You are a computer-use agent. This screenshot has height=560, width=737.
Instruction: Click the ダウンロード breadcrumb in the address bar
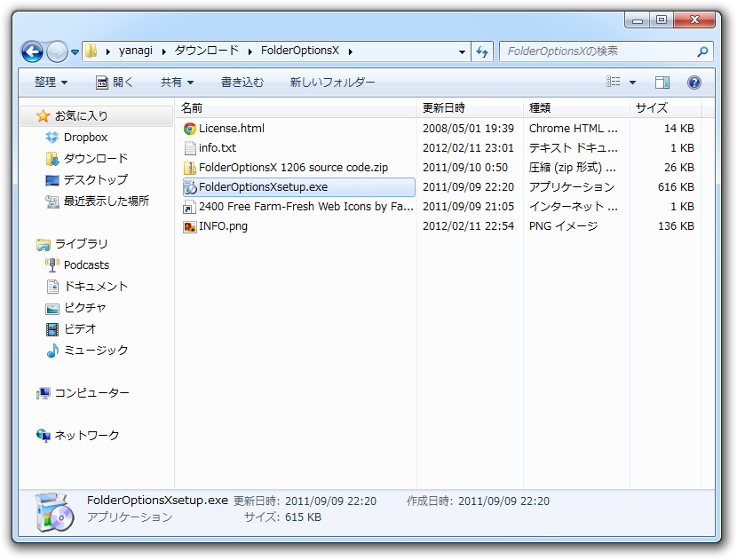(207, 51)
